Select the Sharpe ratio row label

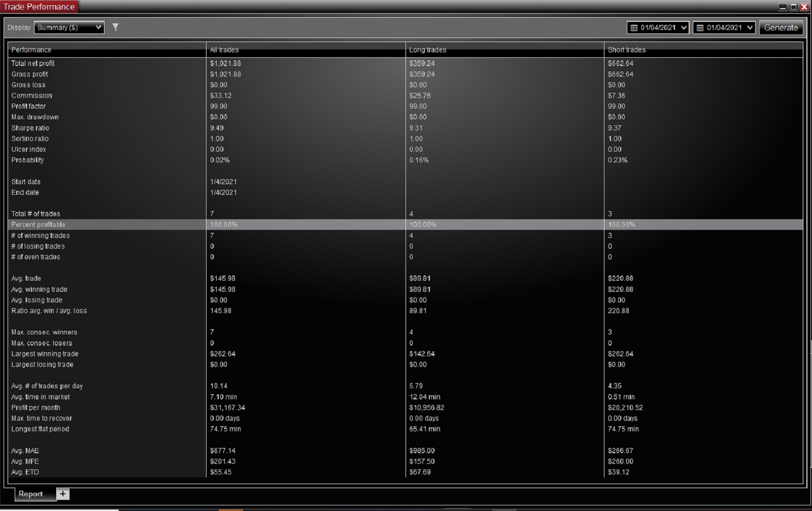tap(30, 128)
